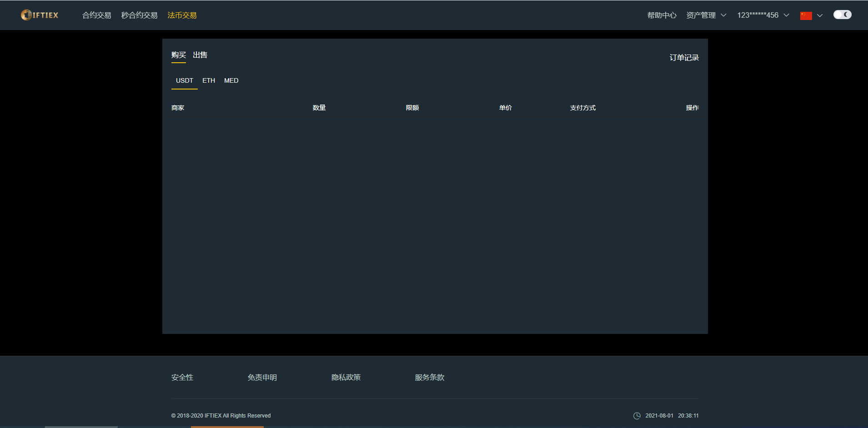
Task: Click the 隐私政策 privacy policy link
Action: pyautogui.click(x=346, y=378)
